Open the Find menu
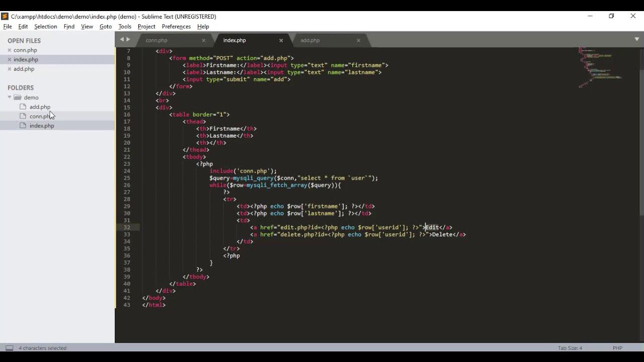This screenshot has width=644, height=362. coord(69,27)
